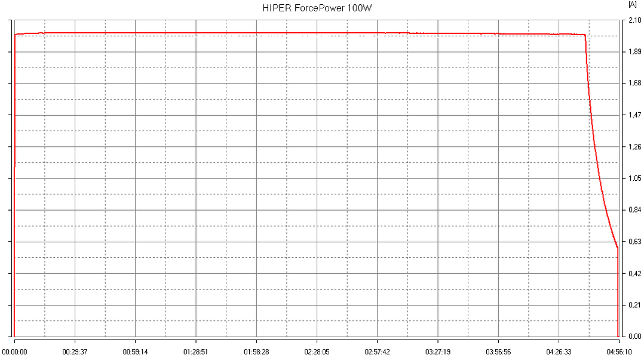The height and width of the screenshot is (358, 644).
Task: Click the 00:59:14 time label
Action: point(135,352)
